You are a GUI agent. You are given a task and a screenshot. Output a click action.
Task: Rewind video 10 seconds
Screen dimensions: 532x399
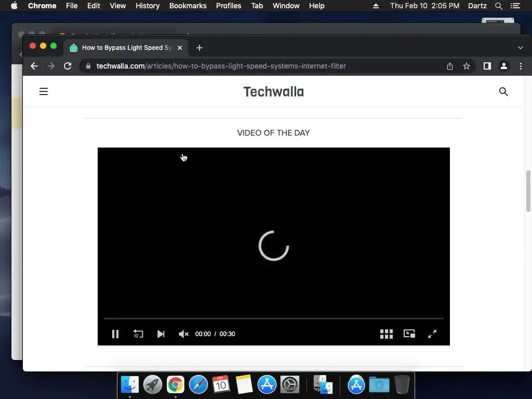pos(138,334)
